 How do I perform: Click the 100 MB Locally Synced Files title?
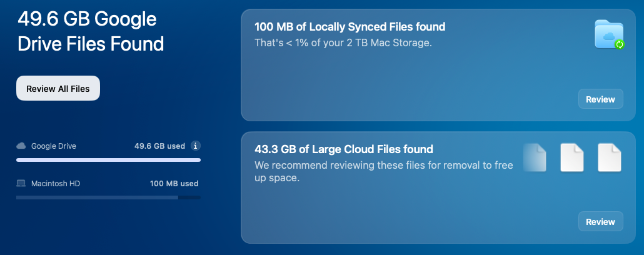tap(350, 27)
